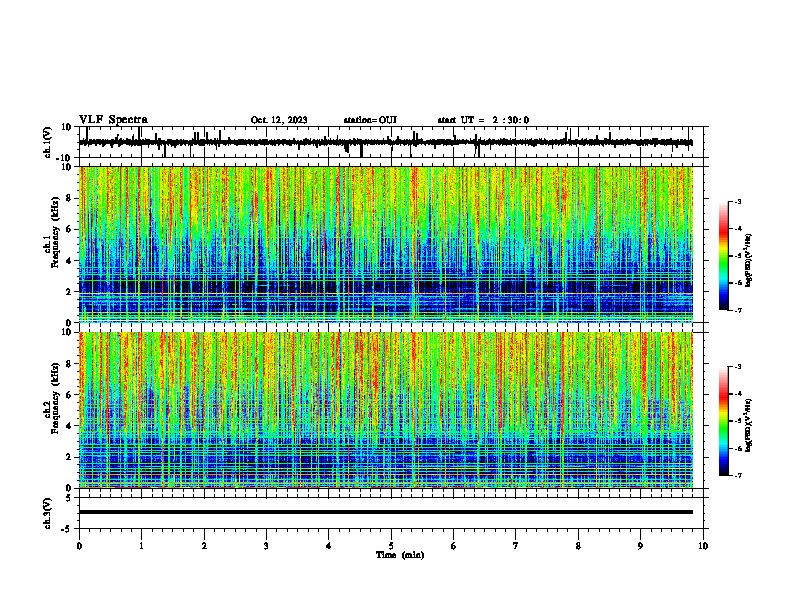Click the time axis tick label "5"
The image size is (792, 612).
[x=391, y=546]
